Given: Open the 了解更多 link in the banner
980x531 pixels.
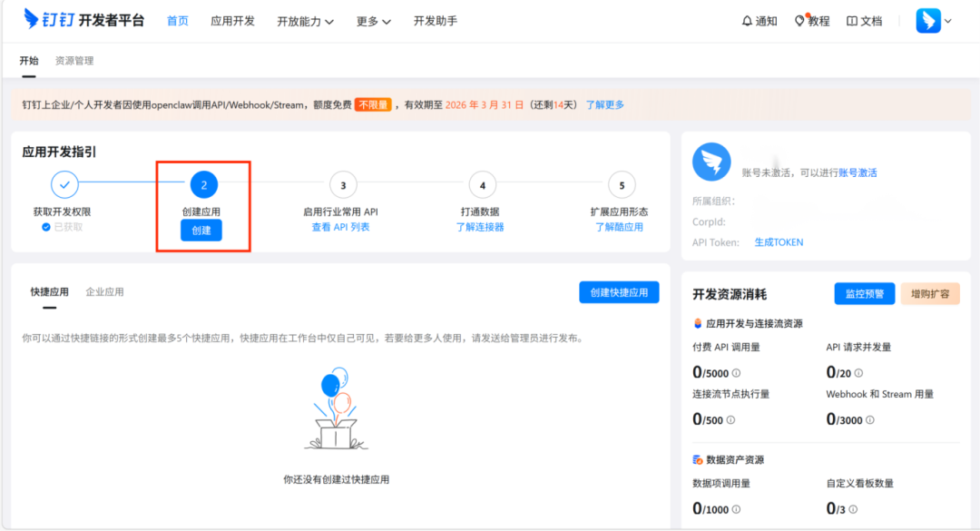Looking at the screenshot, I should point(605,104).
